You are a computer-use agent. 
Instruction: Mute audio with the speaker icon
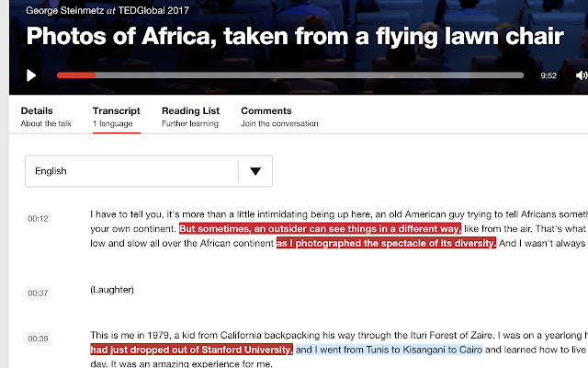click(582, 75)
